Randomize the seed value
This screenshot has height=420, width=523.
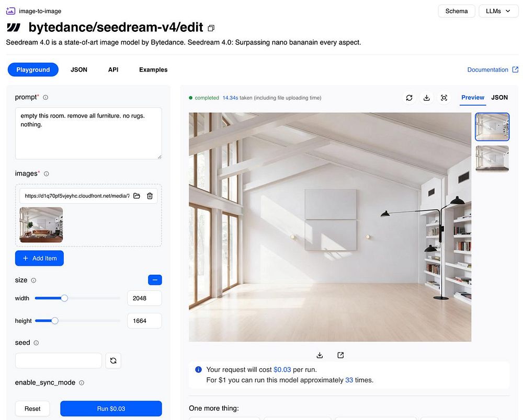113,360
